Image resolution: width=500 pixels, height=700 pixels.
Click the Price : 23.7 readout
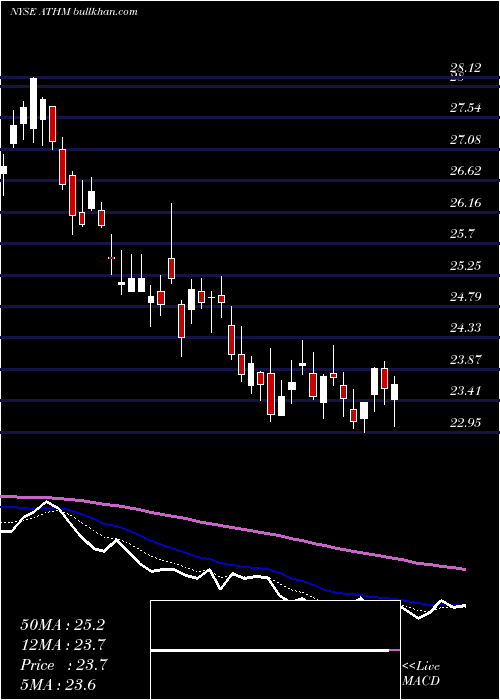[x=63, y=665]
